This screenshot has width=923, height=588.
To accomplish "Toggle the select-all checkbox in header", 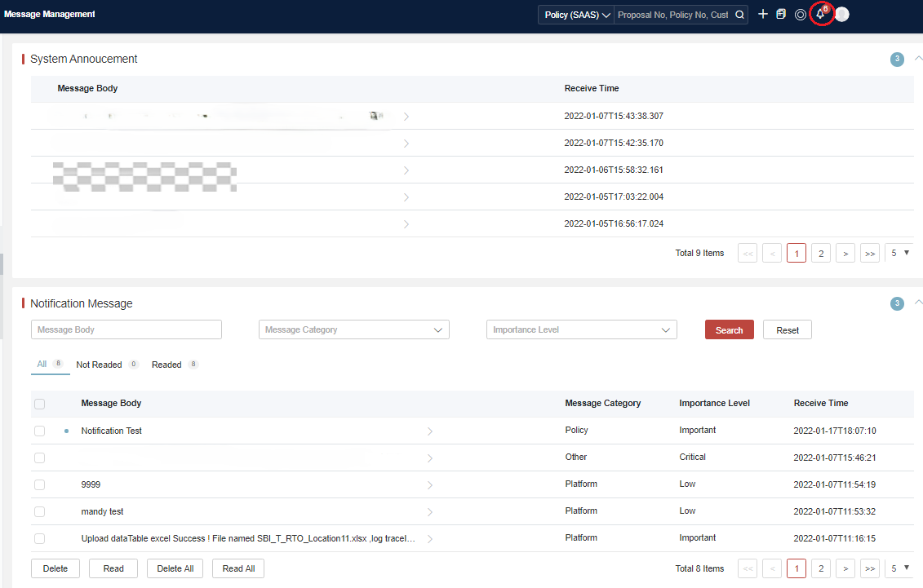I will [40, 404].
